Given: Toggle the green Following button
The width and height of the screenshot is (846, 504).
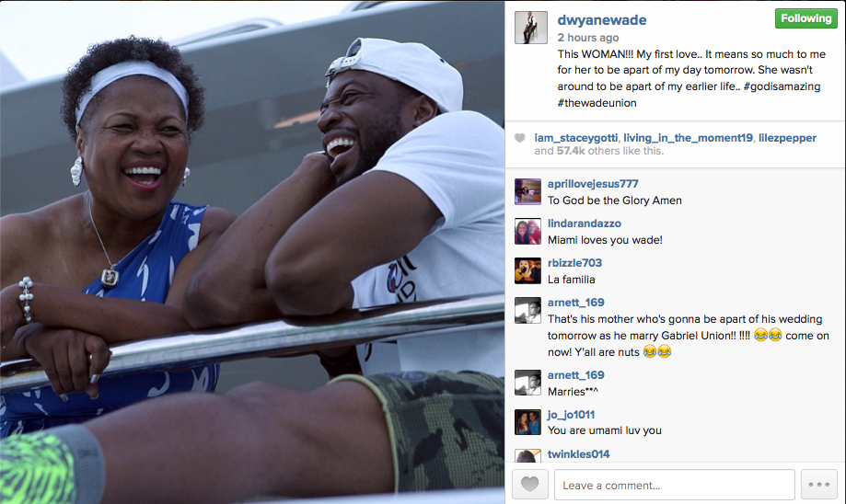Looking at the screenshot, I should tap(806, 18).
